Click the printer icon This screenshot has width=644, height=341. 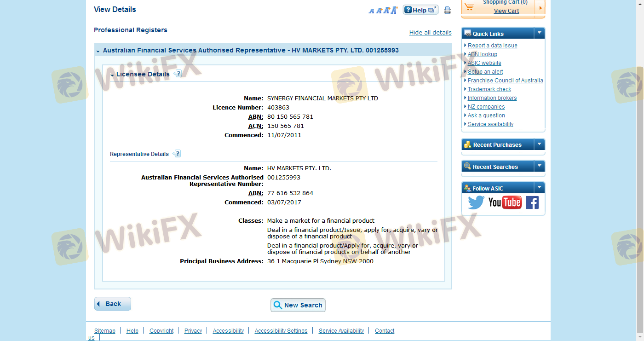tap(447, 10)
